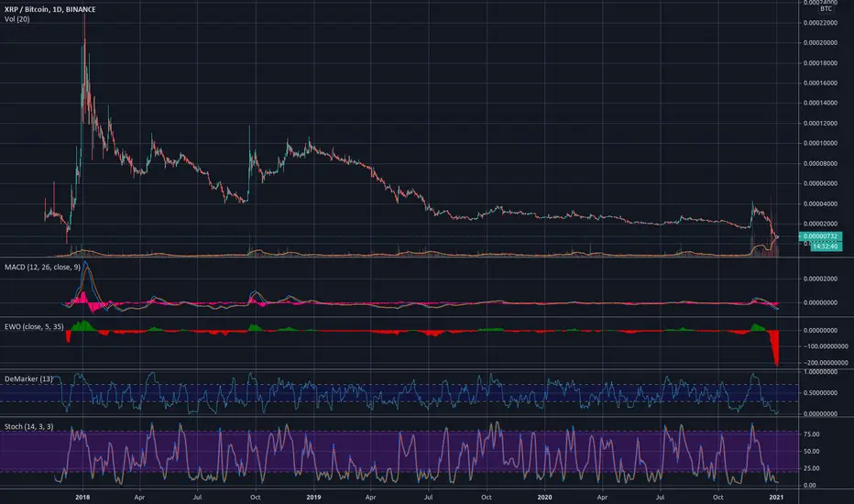
Task: Click the 2021 label on time axis
Action: click(x=775, y=497)
